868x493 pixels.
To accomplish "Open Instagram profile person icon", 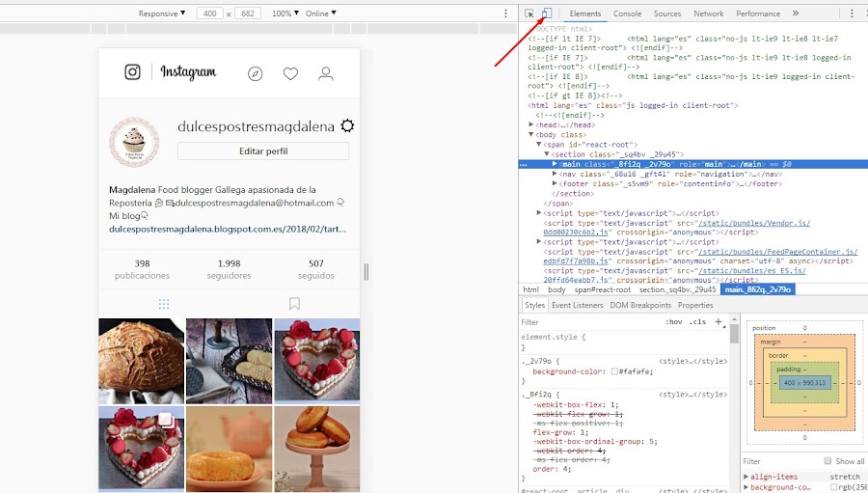I will [326, 73].
